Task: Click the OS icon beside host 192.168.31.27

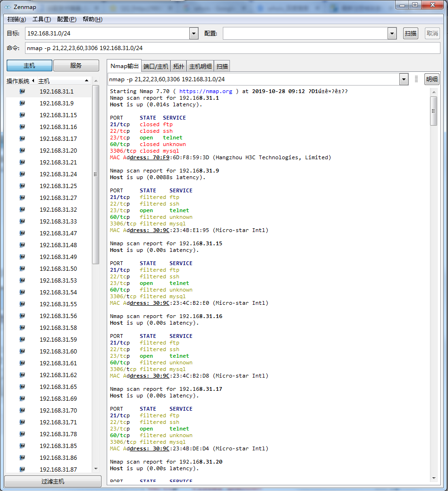Action: [22, 198]
